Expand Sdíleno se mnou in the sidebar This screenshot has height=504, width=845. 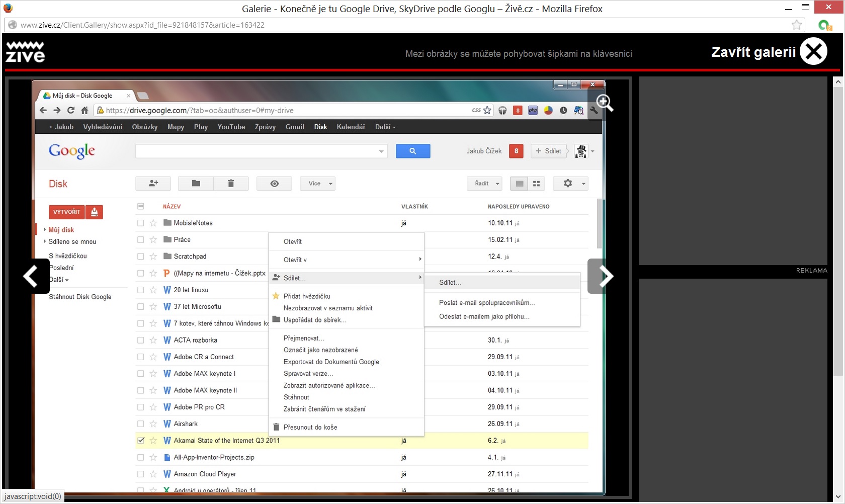click(x=45, y=241)
